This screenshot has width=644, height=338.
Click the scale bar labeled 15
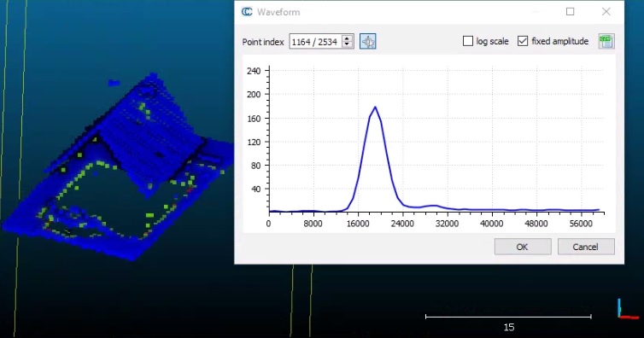[x=508, y=317]
